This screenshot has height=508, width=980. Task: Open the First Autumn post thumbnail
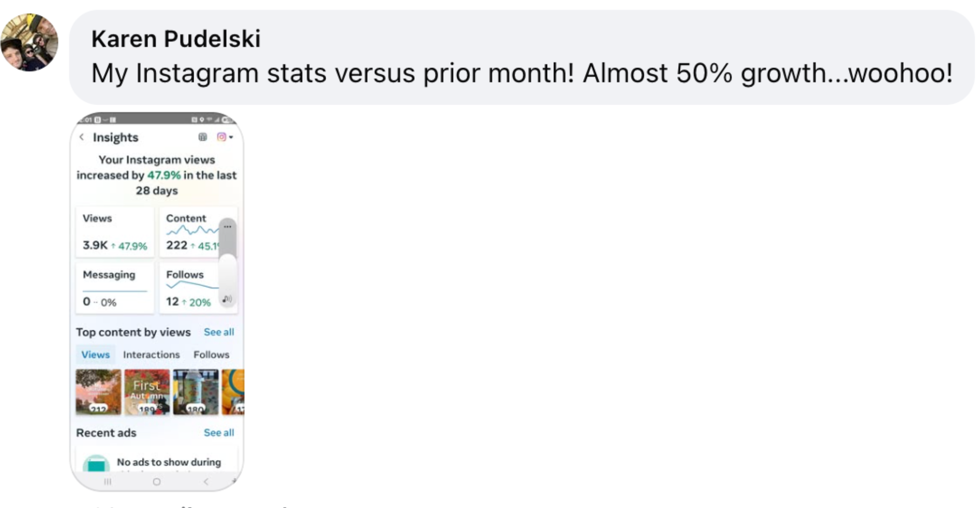pos(147,392)
